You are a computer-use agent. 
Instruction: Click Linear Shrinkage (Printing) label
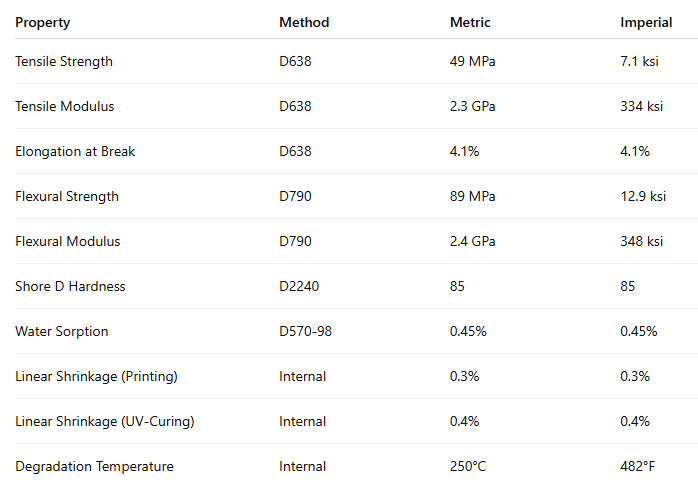click(95, 376)
